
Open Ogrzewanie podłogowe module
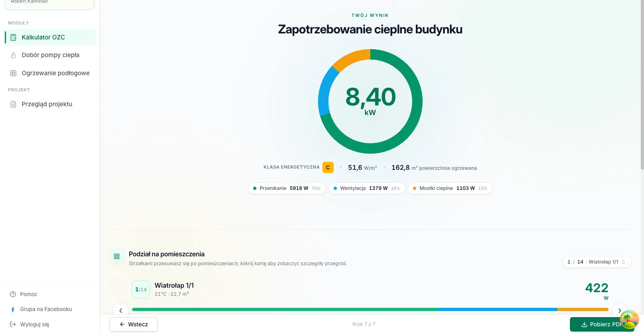[50, 73]
